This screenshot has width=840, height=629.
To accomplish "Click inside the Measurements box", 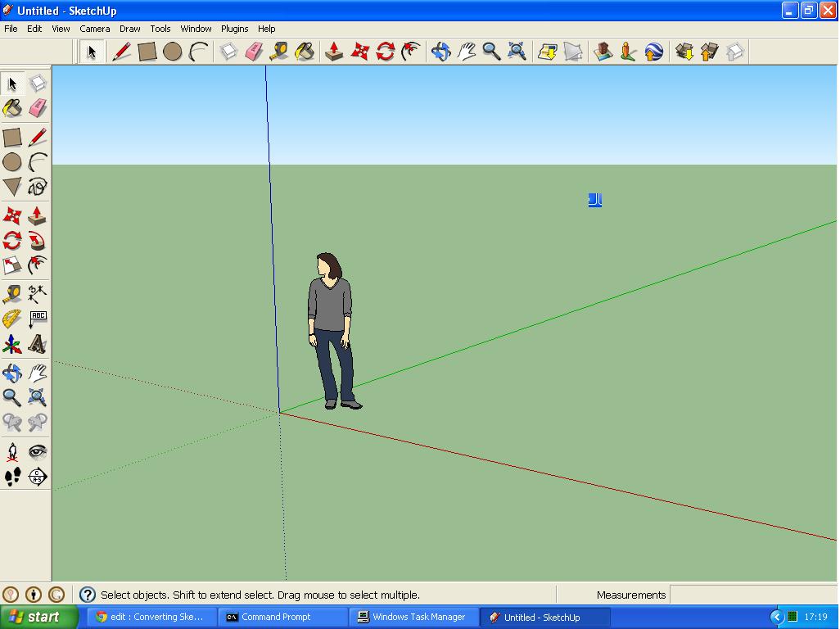I will [737, 595].
